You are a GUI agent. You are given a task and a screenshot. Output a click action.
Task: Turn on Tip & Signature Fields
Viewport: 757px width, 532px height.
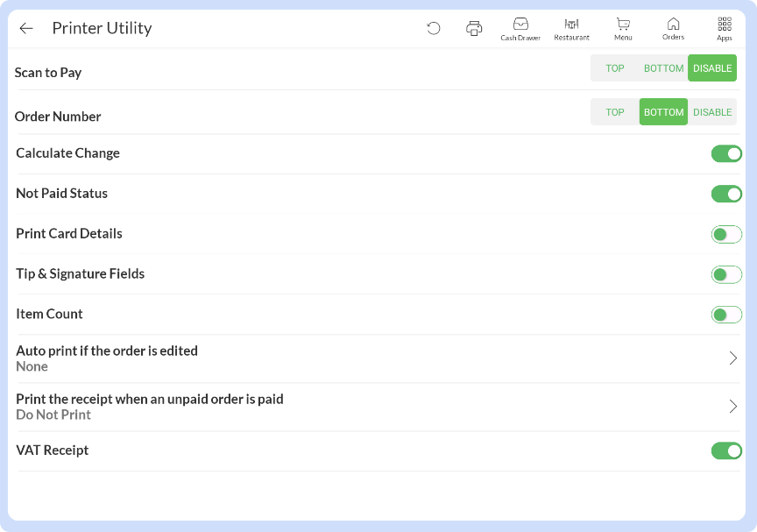pos(726,274)
